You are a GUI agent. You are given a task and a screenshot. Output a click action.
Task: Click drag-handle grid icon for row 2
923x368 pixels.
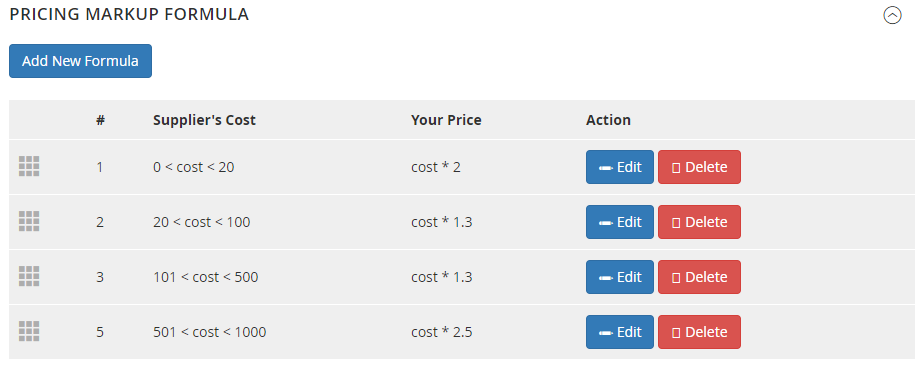[29, 221]
